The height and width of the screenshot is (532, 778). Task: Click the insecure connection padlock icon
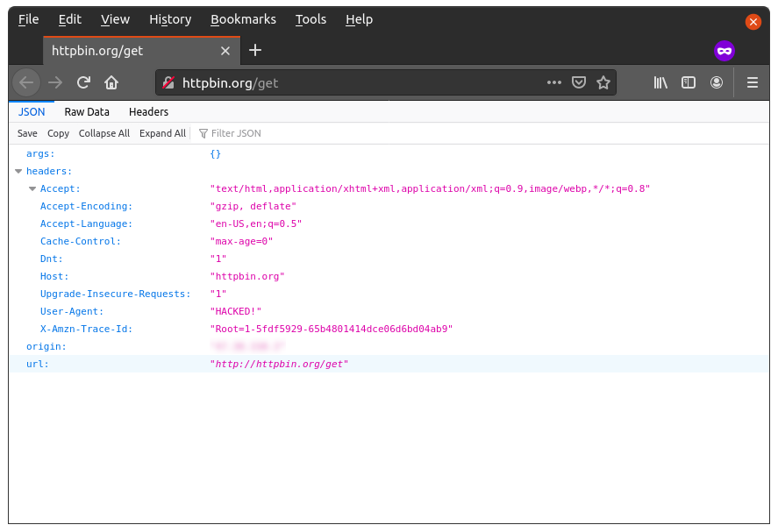point(168,82)
